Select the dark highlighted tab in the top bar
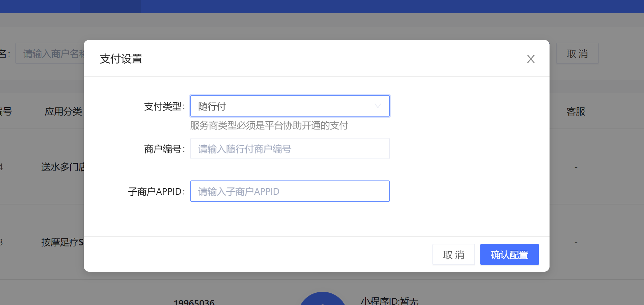Image resolution: width=644 pixels, height=305 pixels. (110, 6)
